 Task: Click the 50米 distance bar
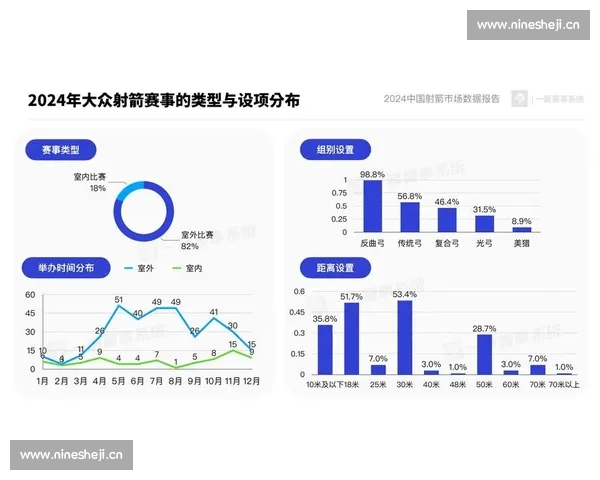point(484,354)
